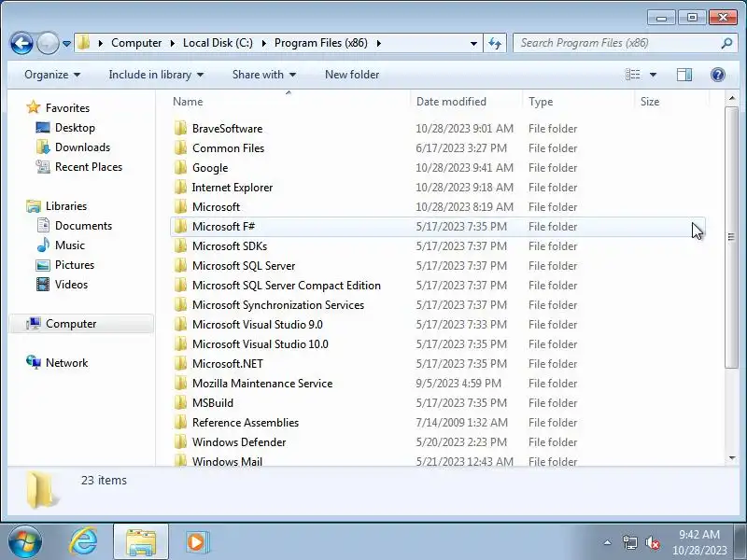
Task: Sort by the Type column header
Action: click(x=578, y=102)
